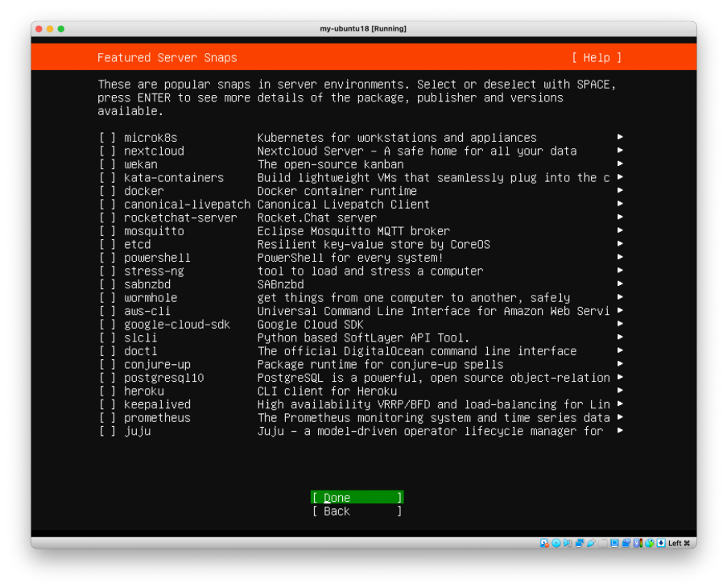Click the audio status icon

(x=568, y=543)
